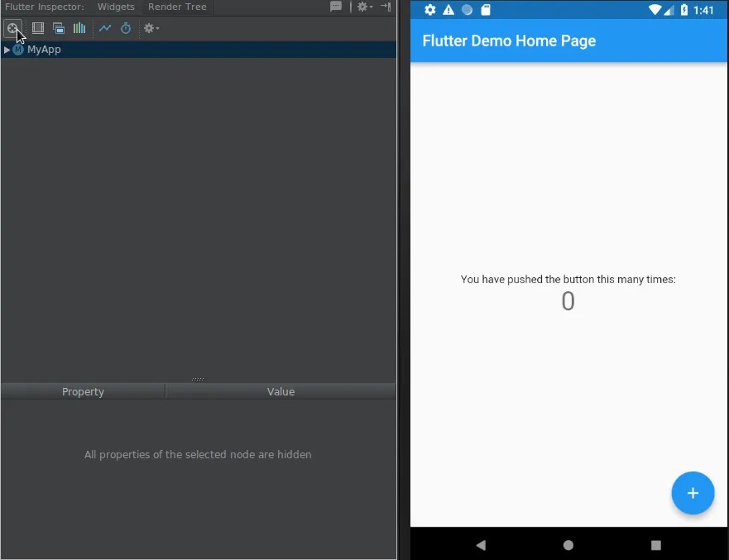This screenshot has width=729, height=560.
Task: Toggle Debug Paint in the inspector toolbar
Action: [38, 28]
